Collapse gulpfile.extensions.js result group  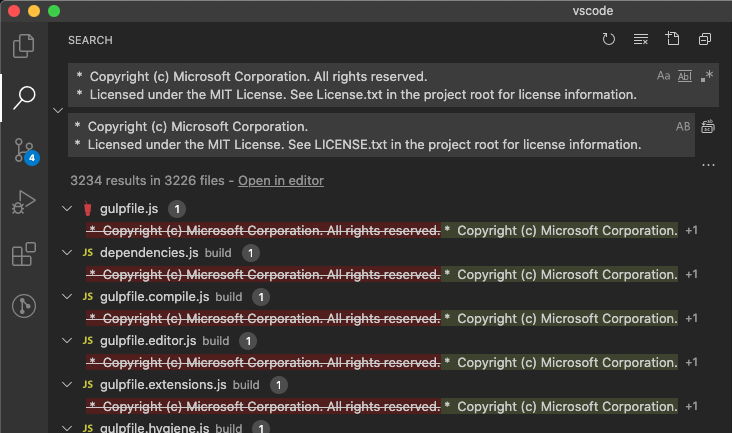tap(67, 384)
